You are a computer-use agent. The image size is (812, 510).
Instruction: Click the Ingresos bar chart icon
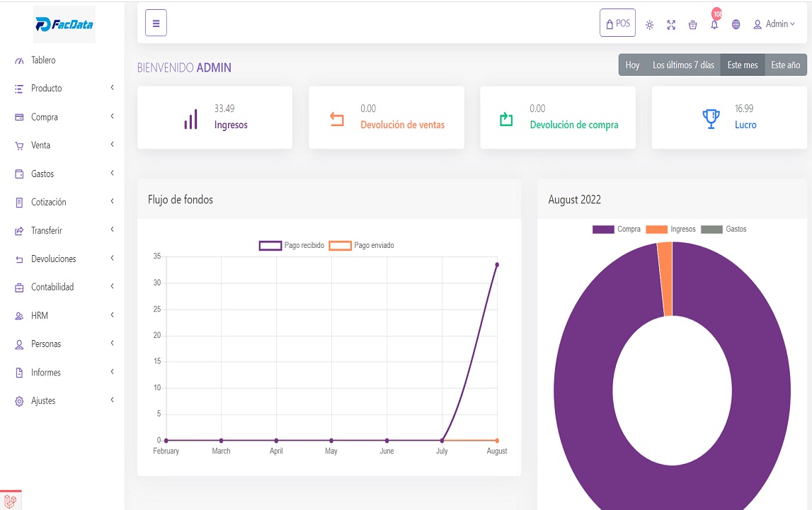click(190, 118)
